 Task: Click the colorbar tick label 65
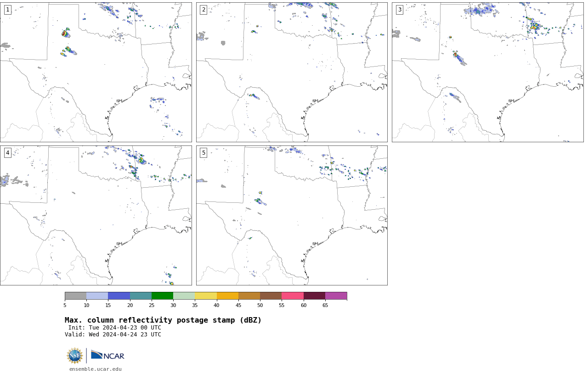point(325,305)
